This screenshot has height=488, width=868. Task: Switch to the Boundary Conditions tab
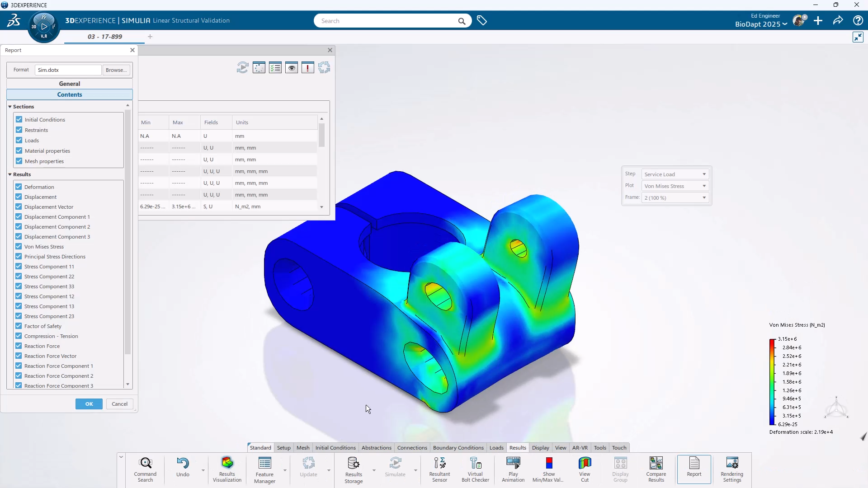(458, 448)
